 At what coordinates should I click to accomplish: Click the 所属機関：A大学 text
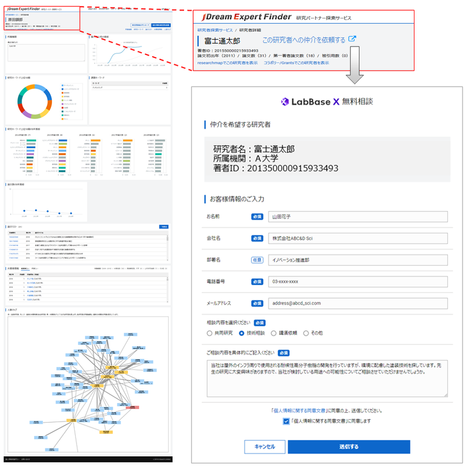246,159
